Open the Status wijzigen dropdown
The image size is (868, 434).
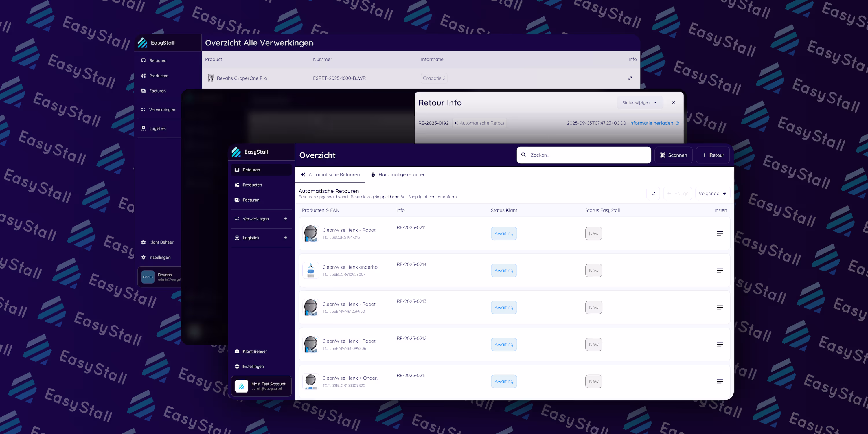[639, 102]
